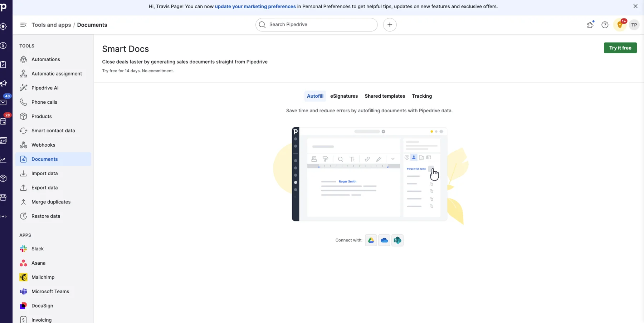The width and height of the screenshot is (644, 323).
Task: Open the Pipedrive logo home icon
Action: pyautogui.click(x=3, y=7)
